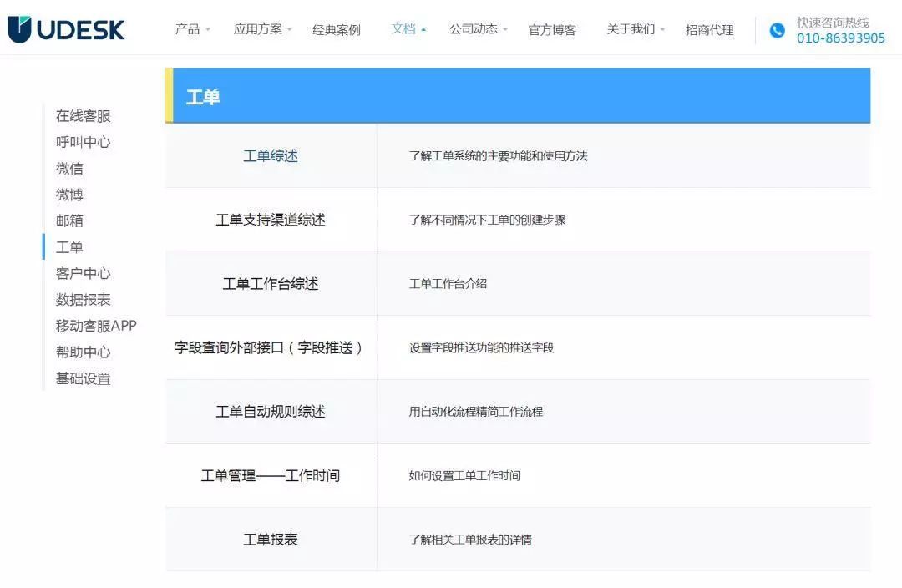This screenshot has width=902, height=588.
Task: Select 邮箱 in the sidebar
Action: [69, 220]
